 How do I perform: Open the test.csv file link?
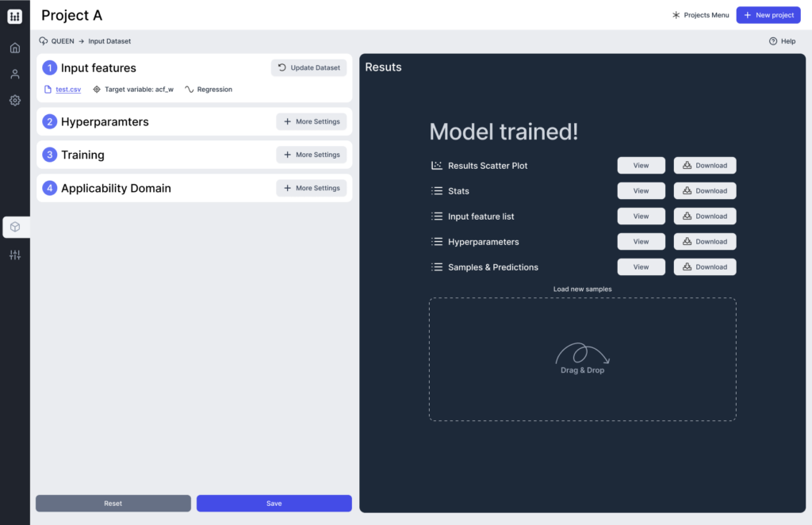(68, 90)
